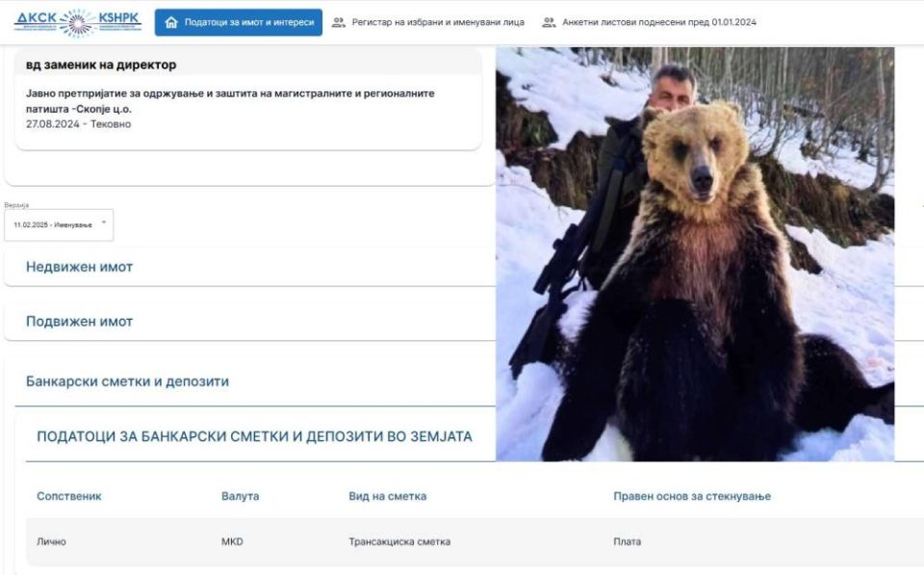Click the people icon beside Анкетни листови
The width and height of the screenshot is (924, 575).
549,22
